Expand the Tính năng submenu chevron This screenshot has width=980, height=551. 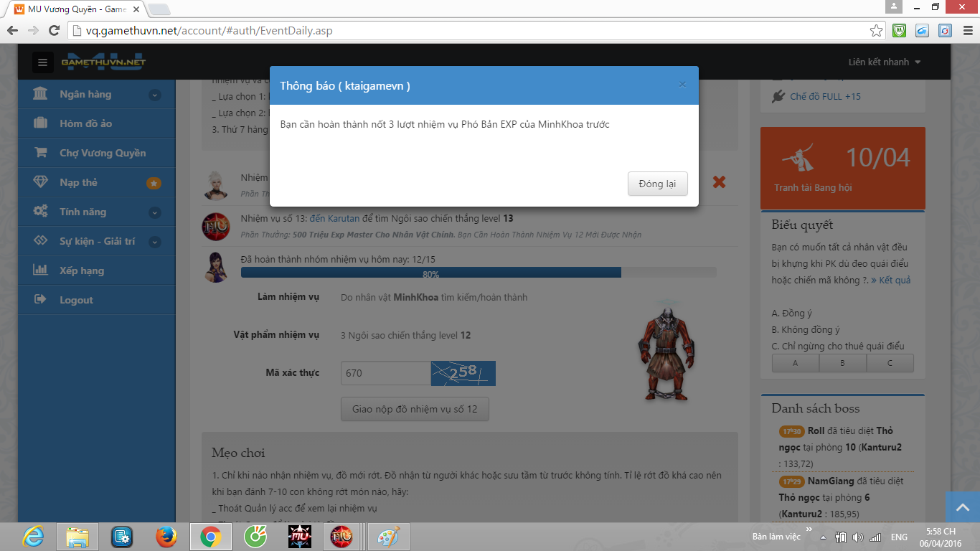(x=154, y=212)
